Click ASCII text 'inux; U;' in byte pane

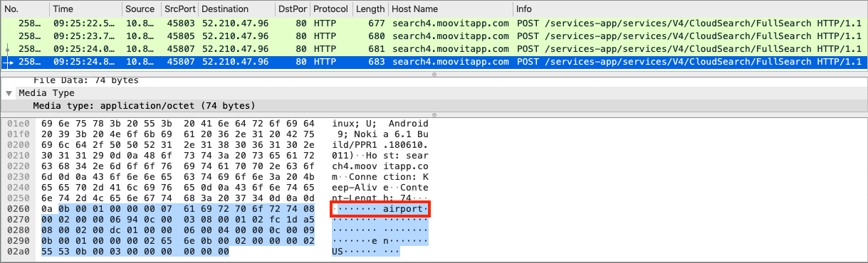(355, 124)
